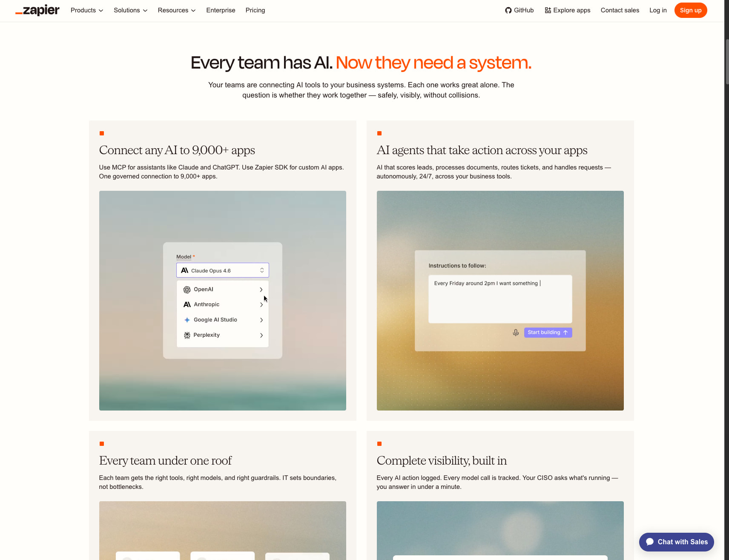Click the chat bubble icon

pyautogui.click(x=650, y=542)
